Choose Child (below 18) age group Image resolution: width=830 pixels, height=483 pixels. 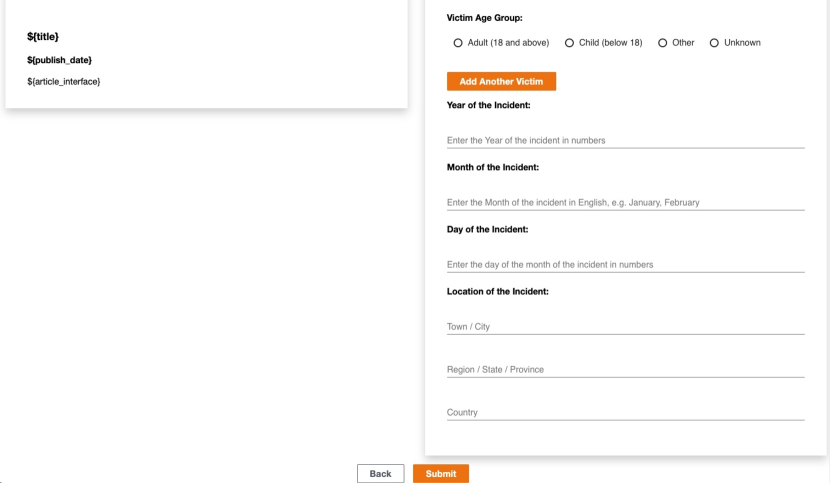coord(570,43)
